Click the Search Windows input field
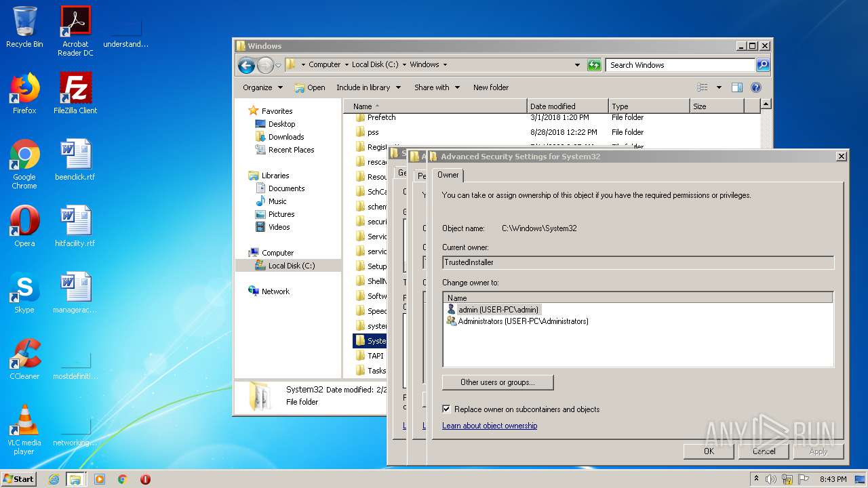 pos(680,65)
